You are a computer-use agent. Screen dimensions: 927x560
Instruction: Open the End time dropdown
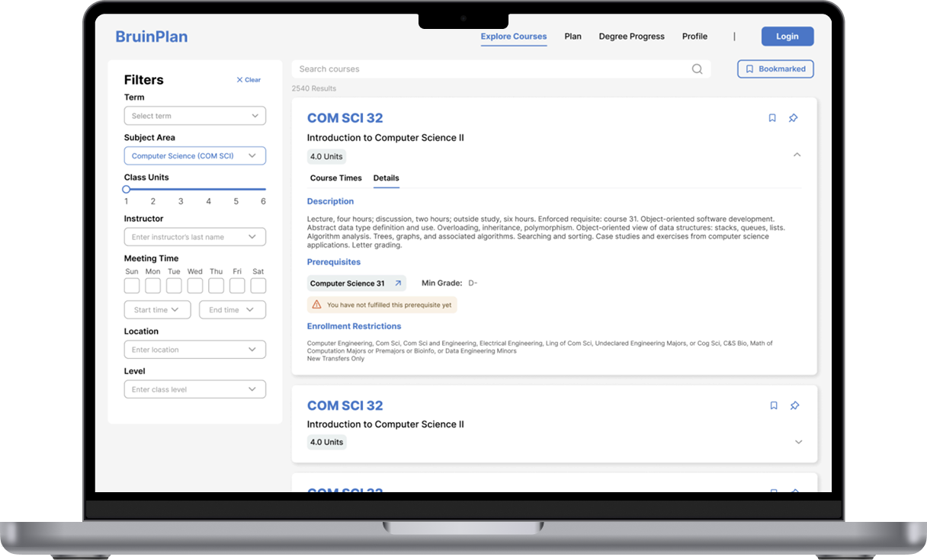[x=233, y=310]
